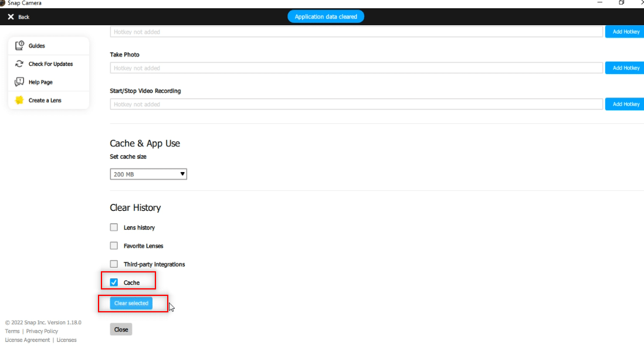
Task: Choose Create a Lens entry
Action: 49,100
